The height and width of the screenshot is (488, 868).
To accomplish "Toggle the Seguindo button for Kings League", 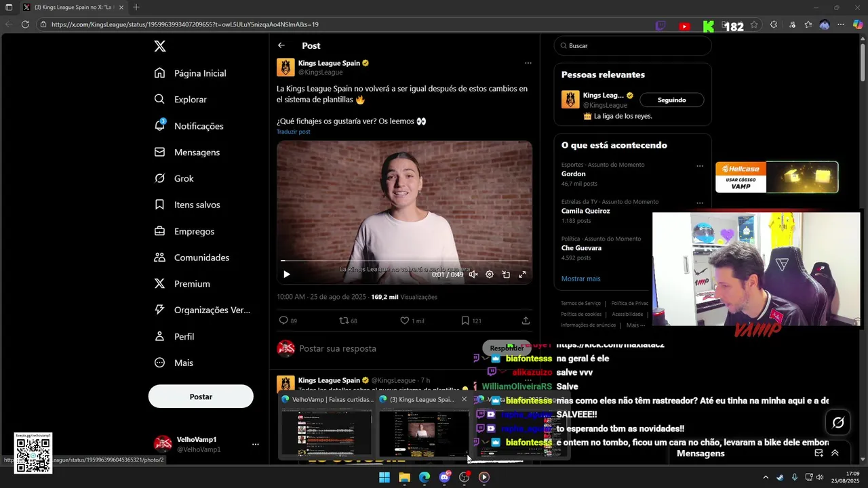I will coord(671,100).
